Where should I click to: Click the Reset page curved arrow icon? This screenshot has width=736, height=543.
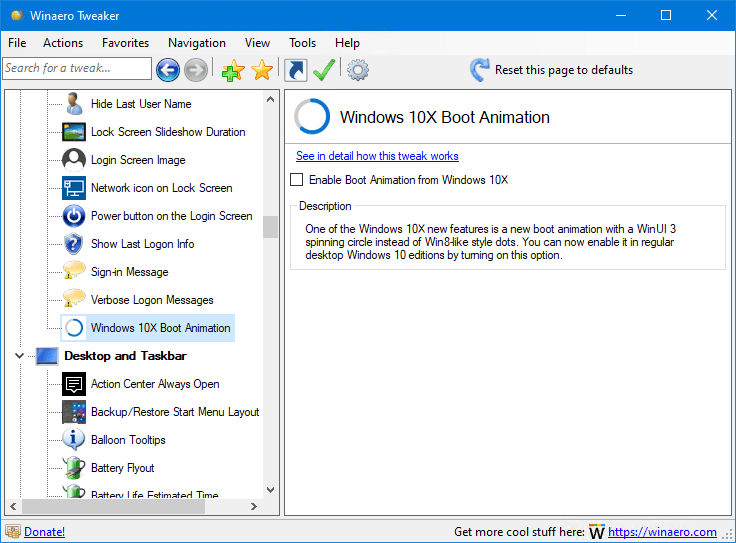click(480, 70)
